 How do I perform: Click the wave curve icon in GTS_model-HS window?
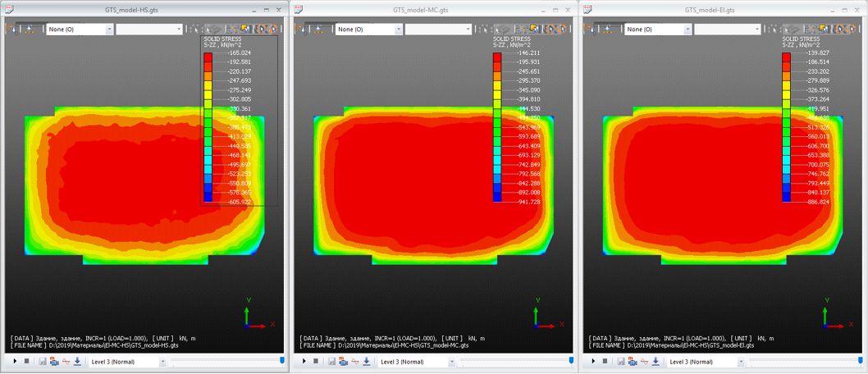(66, 362)
